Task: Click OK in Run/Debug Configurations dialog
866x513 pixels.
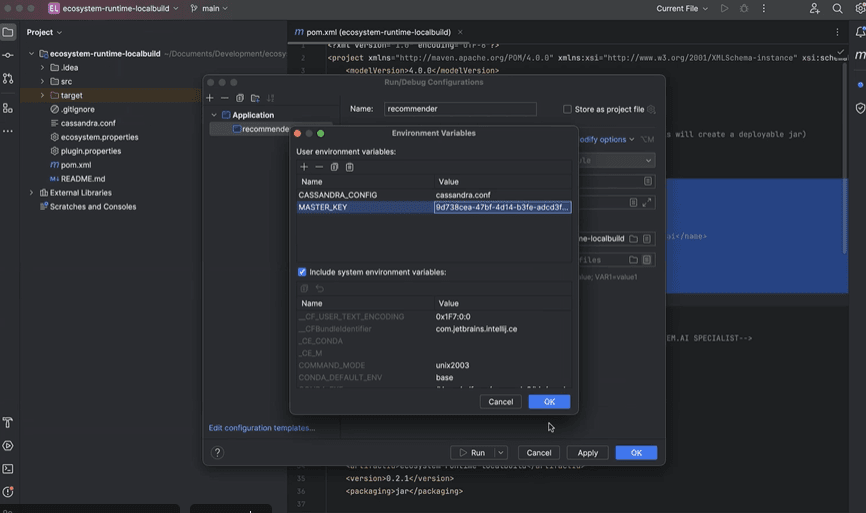Action: 636,452
